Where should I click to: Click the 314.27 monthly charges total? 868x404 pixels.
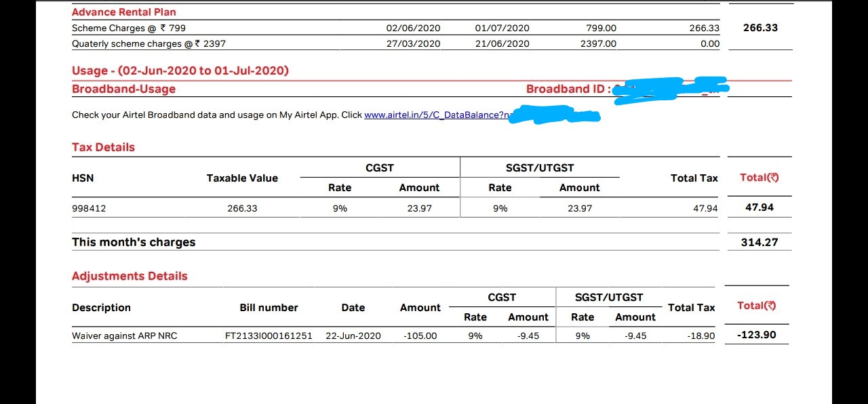[x=759, y=242]
